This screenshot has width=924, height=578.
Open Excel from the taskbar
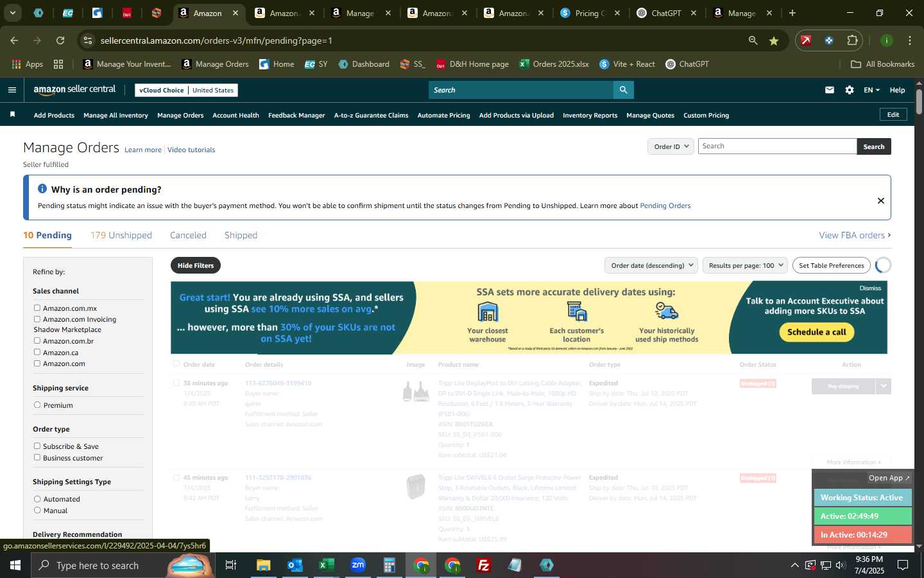[326, 565]
